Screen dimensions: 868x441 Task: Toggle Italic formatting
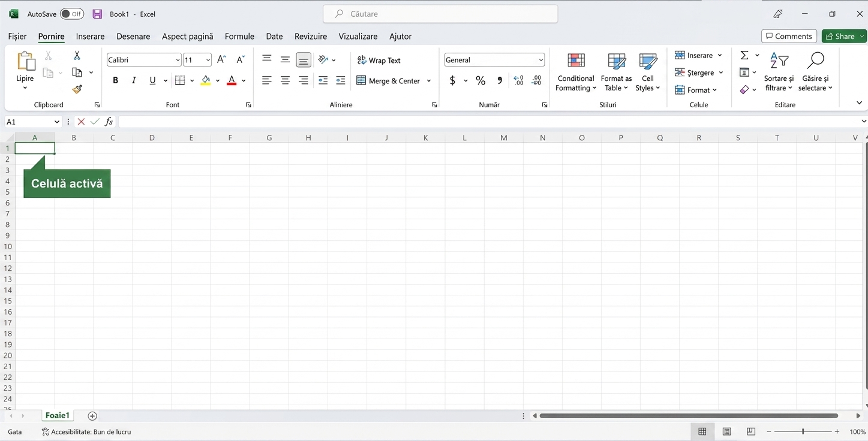(x=134, y=80)
